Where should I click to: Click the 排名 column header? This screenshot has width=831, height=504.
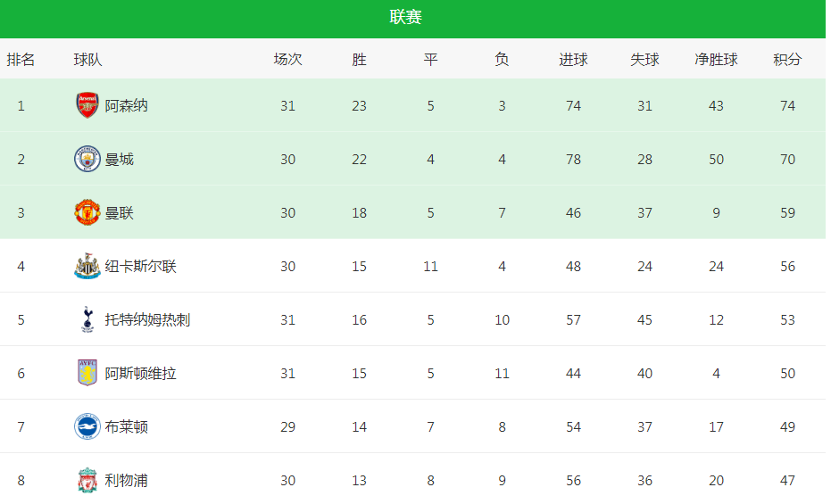coord(21,59)
